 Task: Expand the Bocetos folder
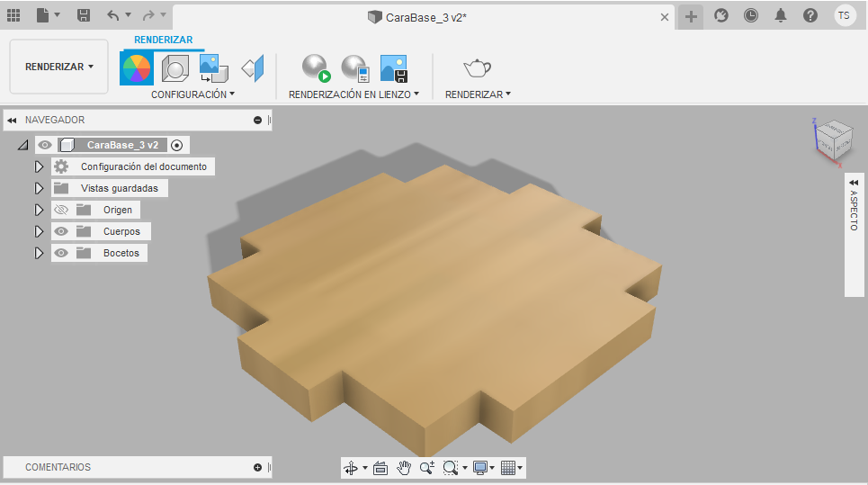tap(38, 253)
